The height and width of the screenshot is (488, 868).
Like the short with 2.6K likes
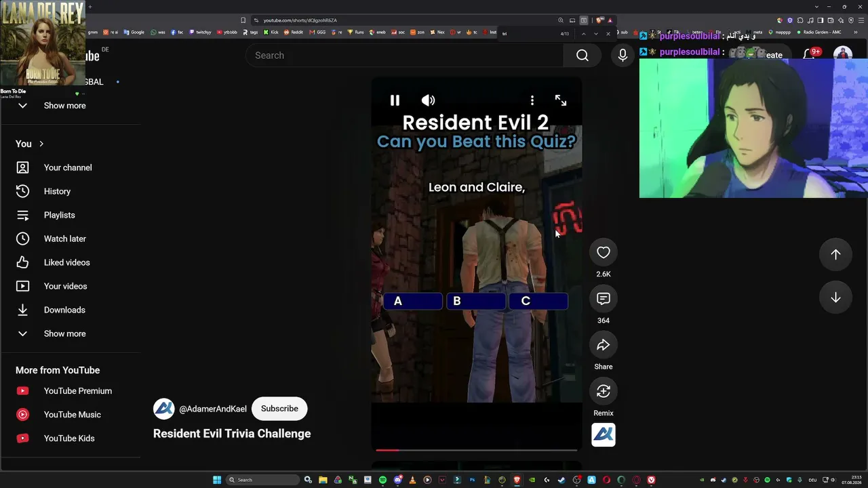(604, 253)
